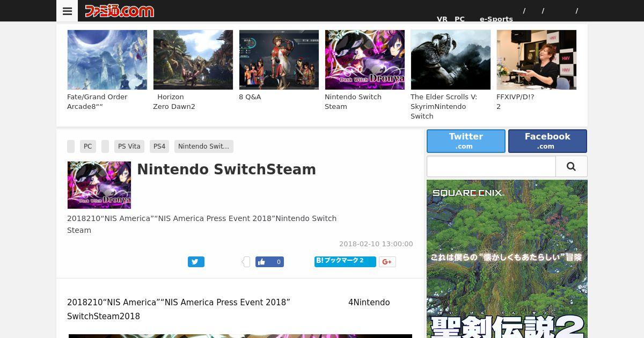Screen dimensions: 644x338
Task: Open the hamburger menu icon
Action: [67, 11]
